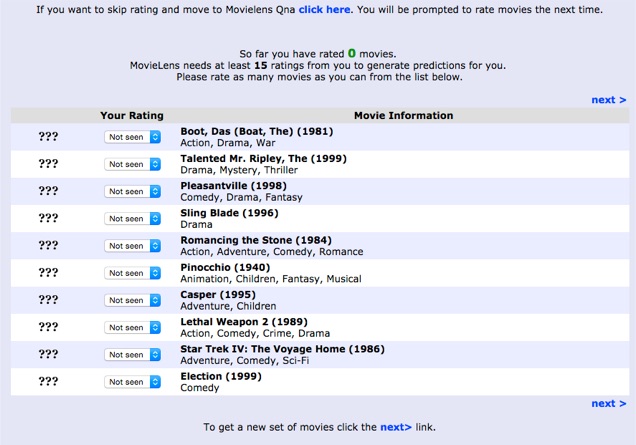Open rating dropdown for Casper (1995)
Image resolution: width=636 pixels, height=445 pixels.
133,300
